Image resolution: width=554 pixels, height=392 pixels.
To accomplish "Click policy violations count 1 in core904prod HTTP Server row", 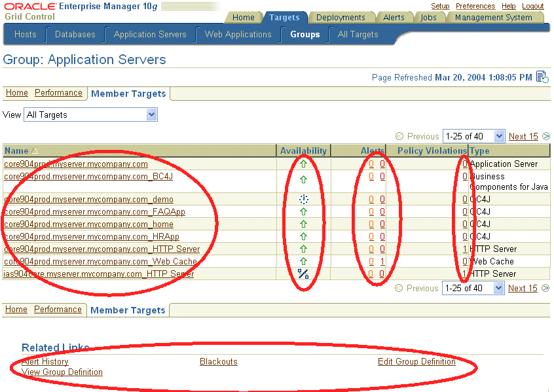I will (x=465, y=249).
